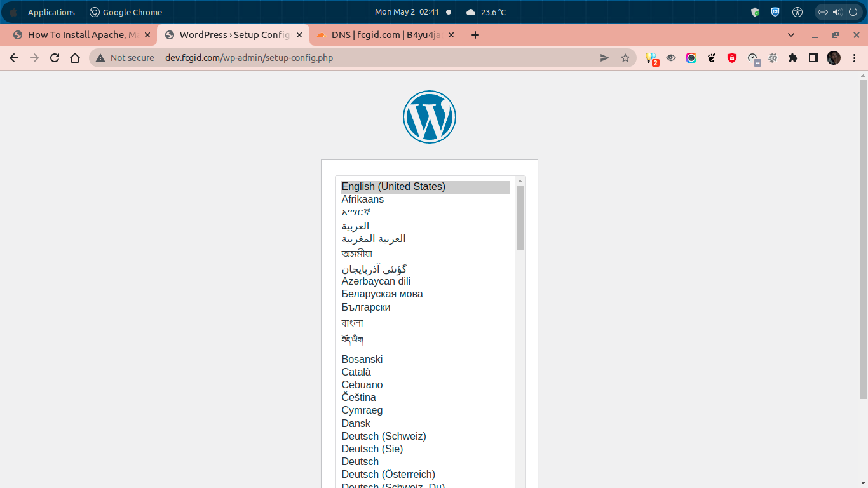This screenshot has width=868, height=488.
Task: Select অসমীয়া language
Action: click(x=426, y=254)
